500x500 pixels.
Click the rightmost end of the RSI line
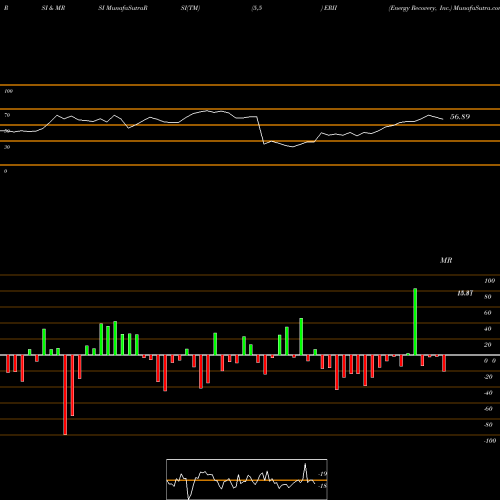tap(443, 119)
